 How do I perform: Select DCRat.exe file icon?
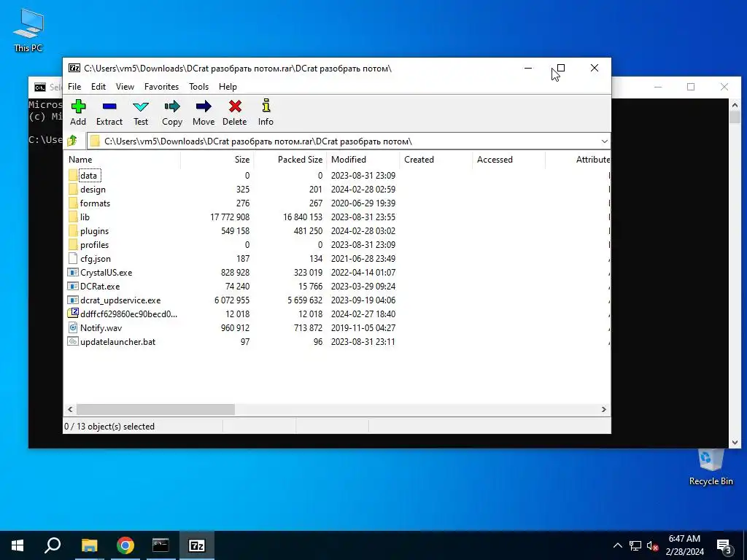[73, 286]
